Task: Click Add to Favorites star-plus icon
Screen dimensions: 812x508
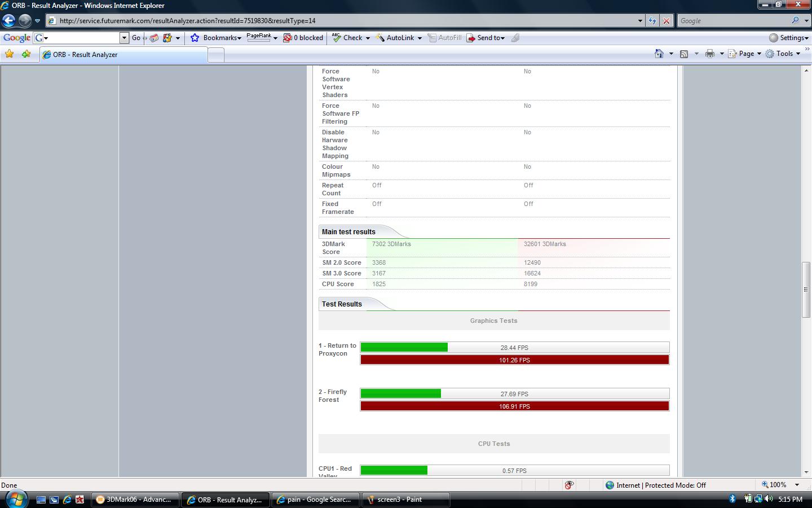Action: tap(27, 54)
